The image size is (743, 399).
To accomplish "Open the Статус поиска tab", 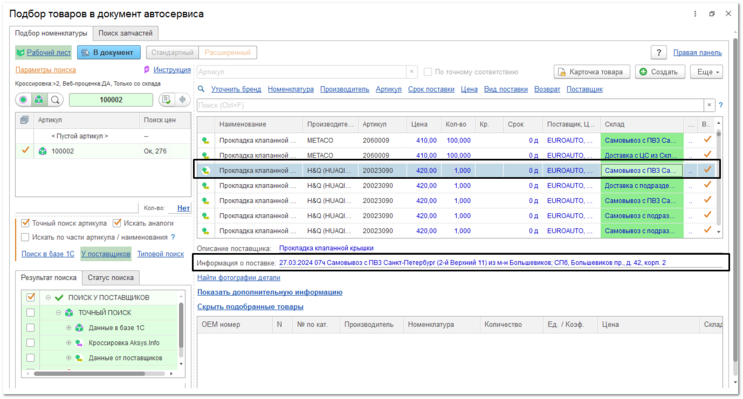I will point(110,278).
